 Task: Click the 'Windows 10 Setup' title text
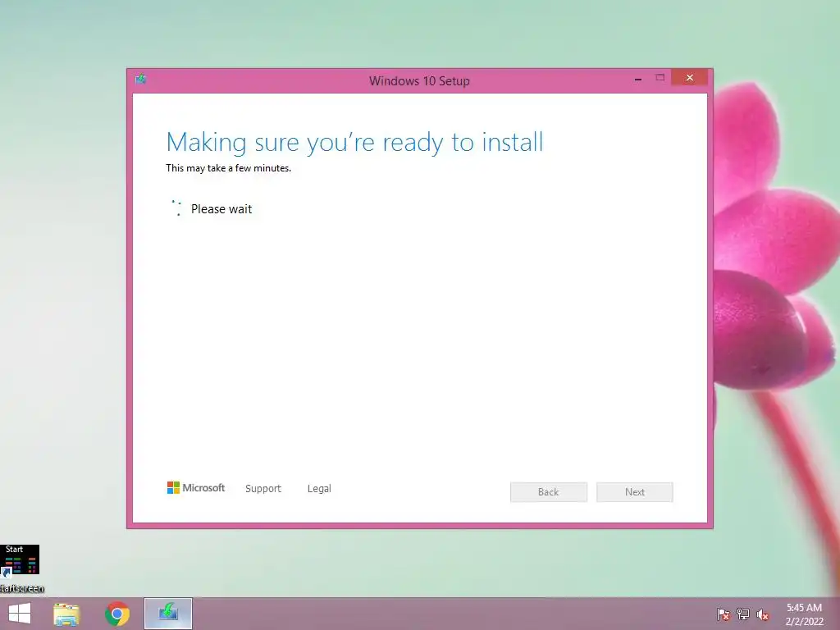click(x=419, y=81)
